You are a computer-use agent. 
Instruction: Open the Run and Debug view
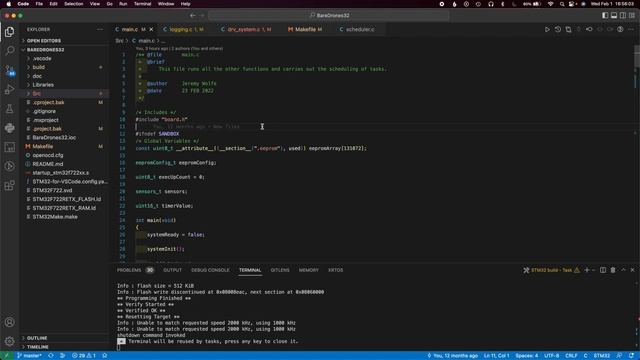(x=9, y=89)
